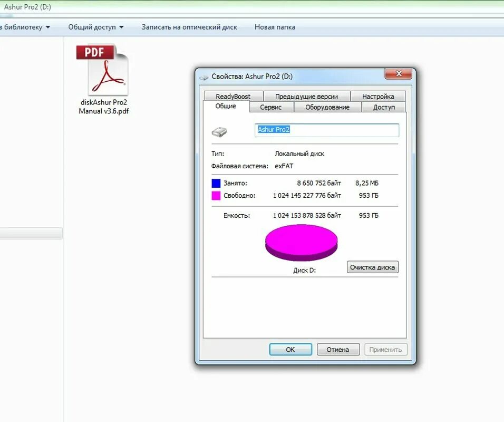504x422 pixels.
Task: Click the Применить button
Action: (x=386, y=350)
